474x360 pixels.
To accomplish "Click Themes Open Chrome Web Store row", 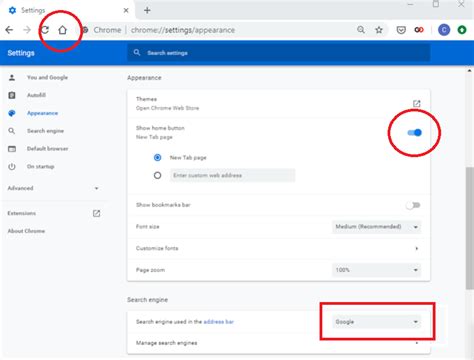I will (x=278, y=104).
